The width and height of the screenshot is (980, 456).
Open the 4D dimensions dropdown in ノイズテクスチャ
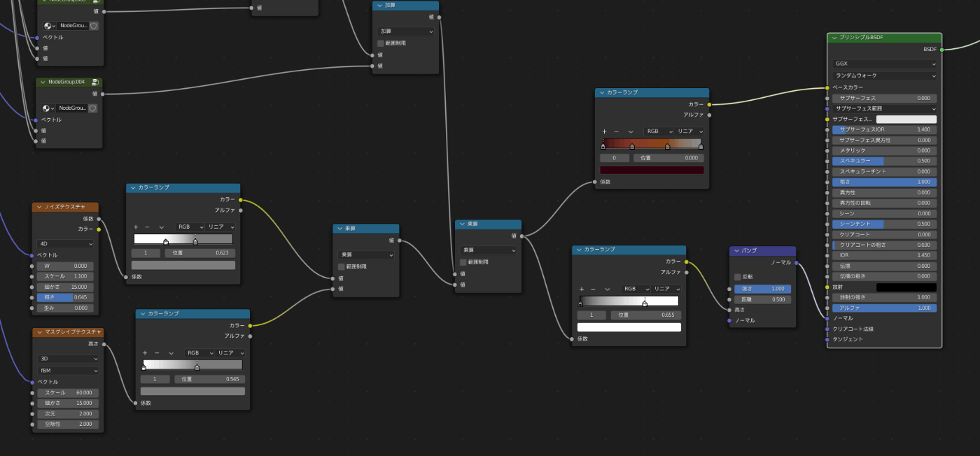point(66,244)
